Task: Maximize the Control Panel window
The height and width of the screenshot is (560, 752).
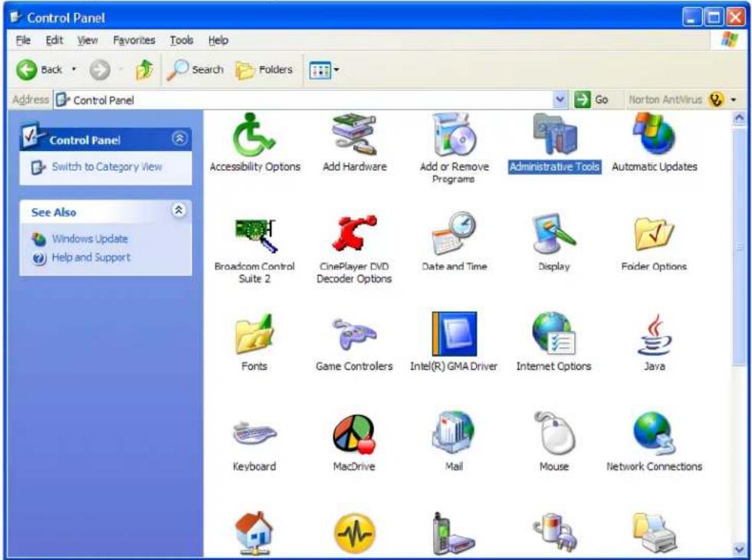Action: (714, 18)
